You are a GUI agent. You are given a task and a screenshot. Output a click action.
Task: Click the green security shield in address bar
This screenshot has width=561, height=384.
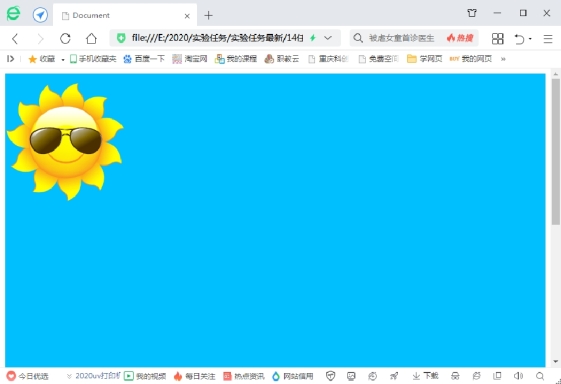pyautogui.click(x=121, y=38)
